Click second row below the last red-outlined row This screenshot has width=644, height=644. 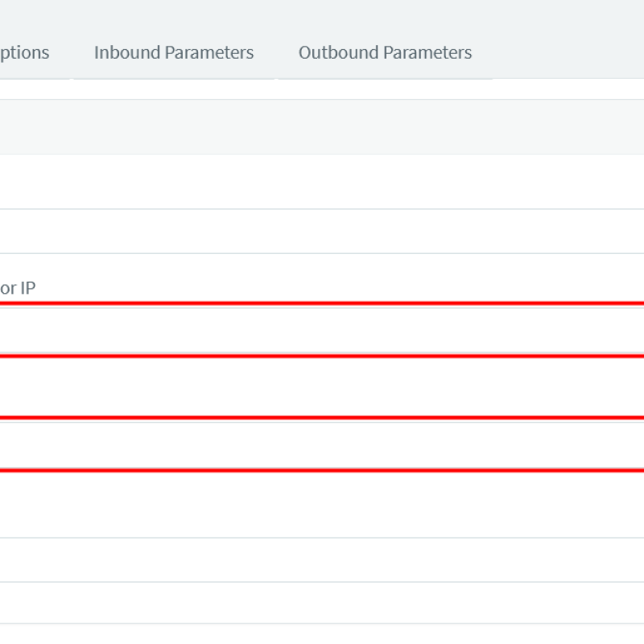coord(322,559)
